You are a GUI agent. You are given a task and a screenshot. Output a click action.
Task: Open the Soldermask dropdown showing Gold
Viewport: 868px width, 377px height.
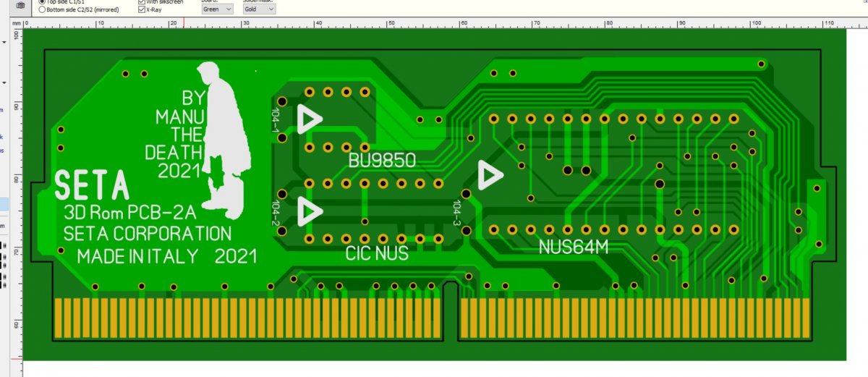point(259,9)
